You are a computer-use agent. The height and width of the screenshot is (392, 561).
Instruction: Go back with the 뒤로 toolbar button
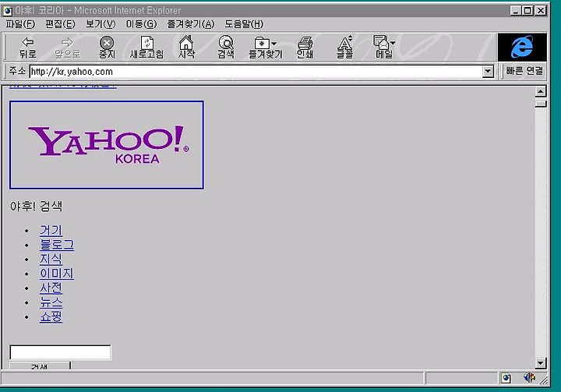click(28, 48)
